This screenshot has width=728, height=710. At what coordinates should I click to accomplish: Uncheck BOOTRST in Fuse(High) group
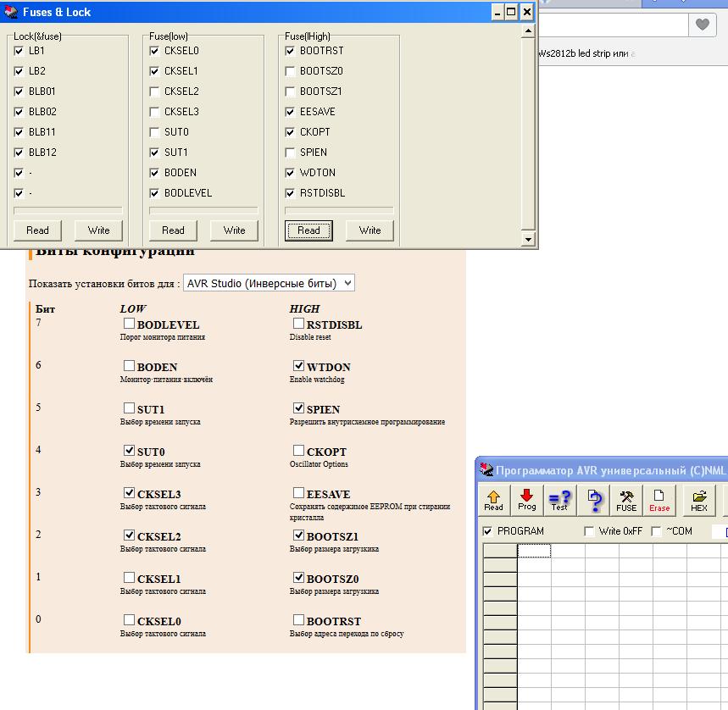pyautogui.click(x=290, y=51)
